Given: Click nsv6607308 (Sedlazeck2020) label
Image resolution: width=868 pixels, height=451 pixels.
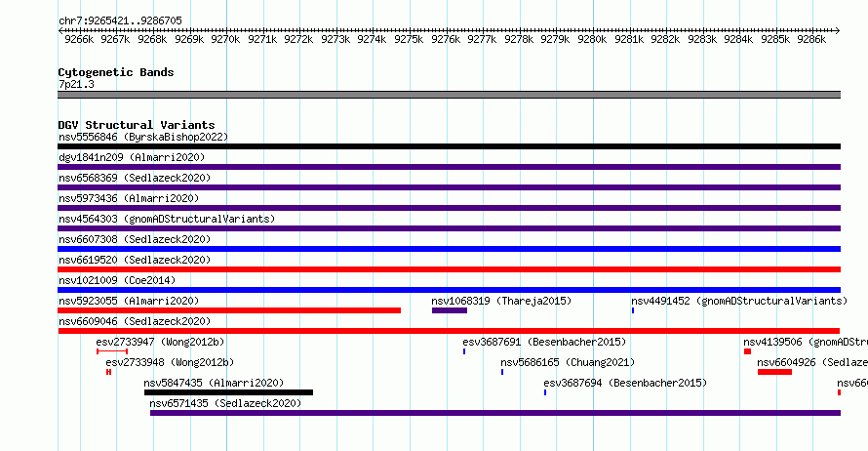Looking at the screenshot, I should 135,239.
